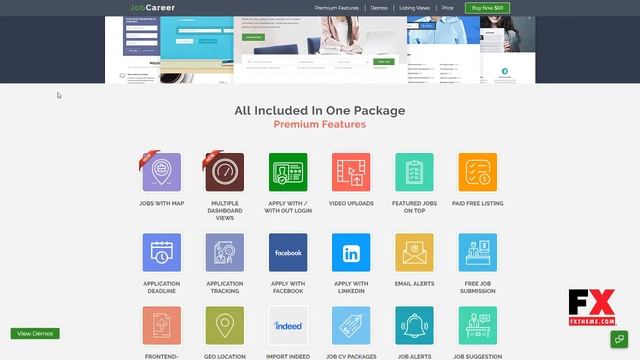Click the 'All Included In One Package' heading
Screen dimensions: 640x360
(x=320, y=111)
